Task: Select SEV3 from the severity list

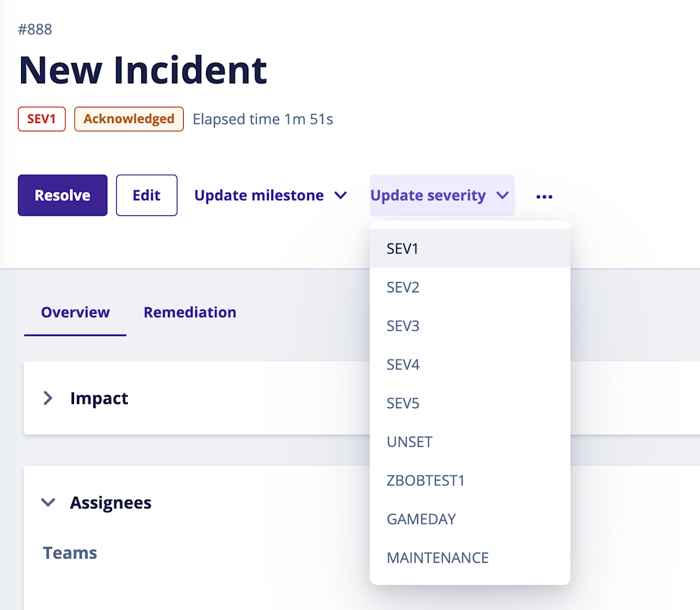Action: pos(402,325)
